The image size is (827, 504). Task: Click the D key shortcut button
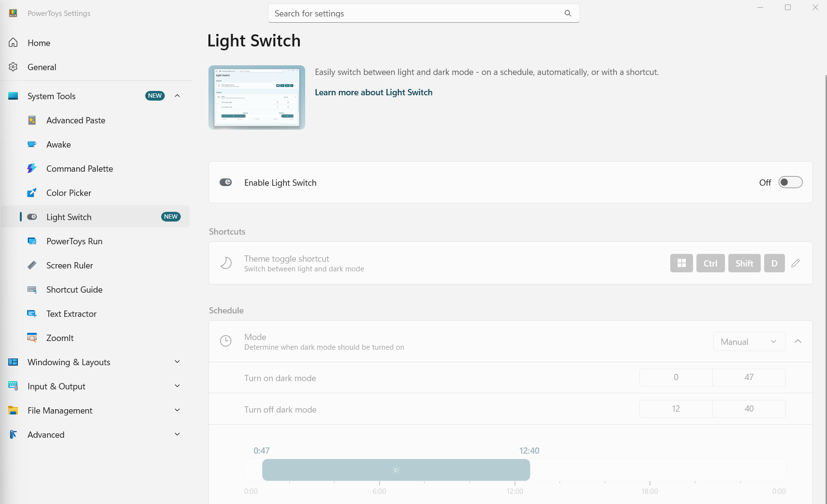774,263
